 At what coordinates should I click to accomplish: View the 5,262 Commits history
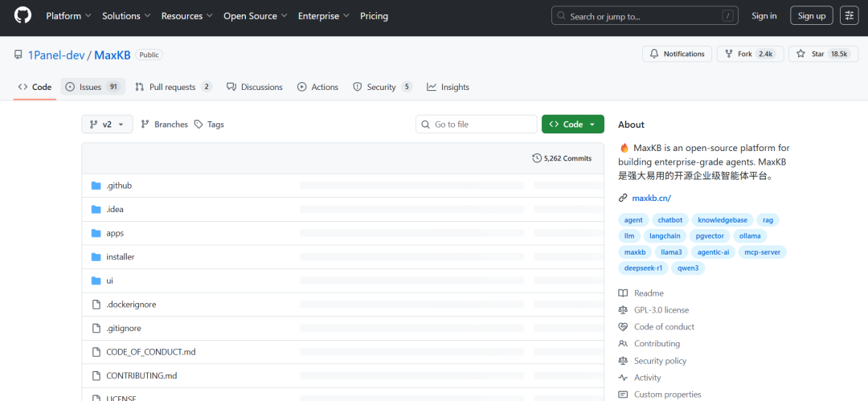[562, 158]
